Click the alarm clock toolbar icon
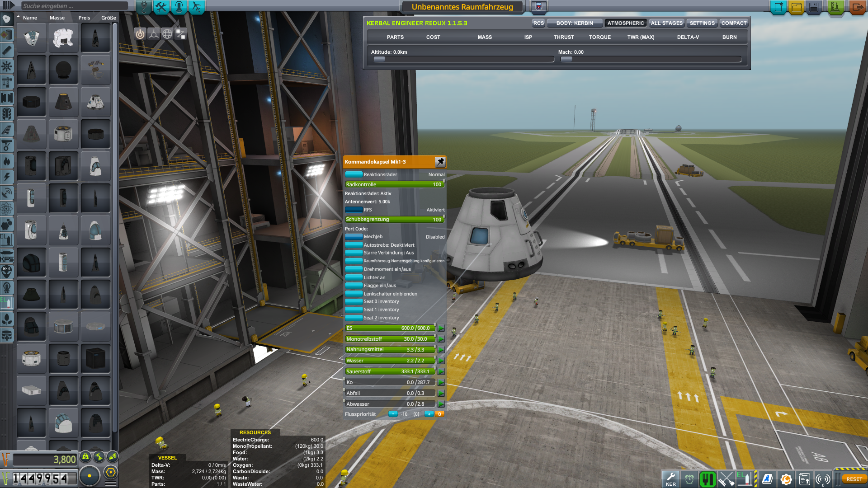The image size is (868, 488). pyautogui.click(x=689, y=479)
